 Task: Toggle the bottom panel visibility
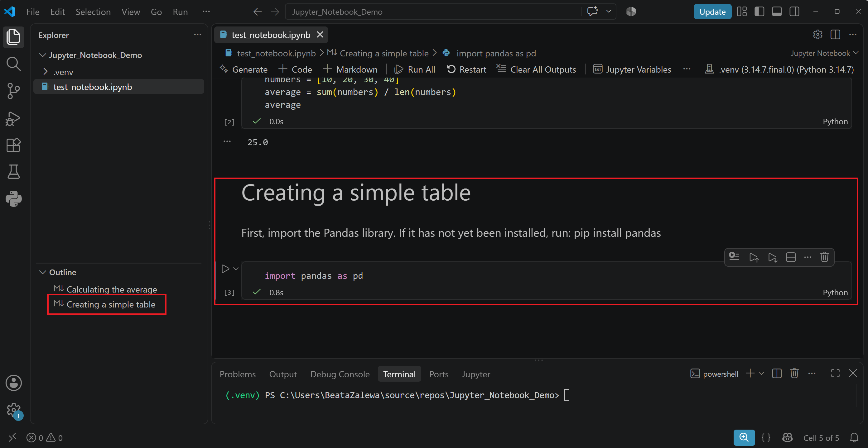(777, 12)
